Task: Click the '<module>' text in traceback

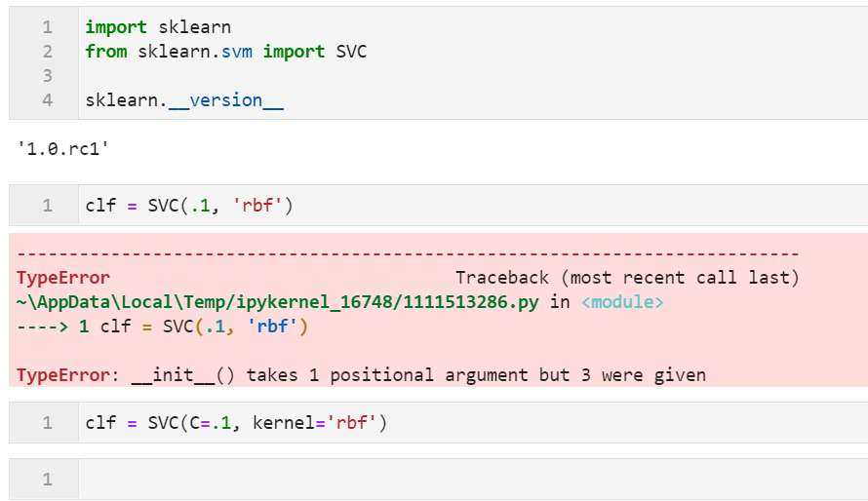Action: [622, 302]
